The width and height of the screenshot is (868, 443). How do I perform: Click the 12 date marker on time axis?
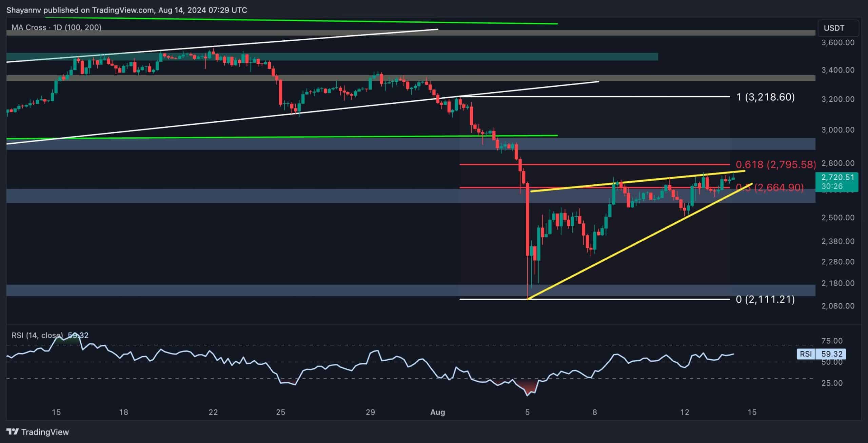click(684, 412)
